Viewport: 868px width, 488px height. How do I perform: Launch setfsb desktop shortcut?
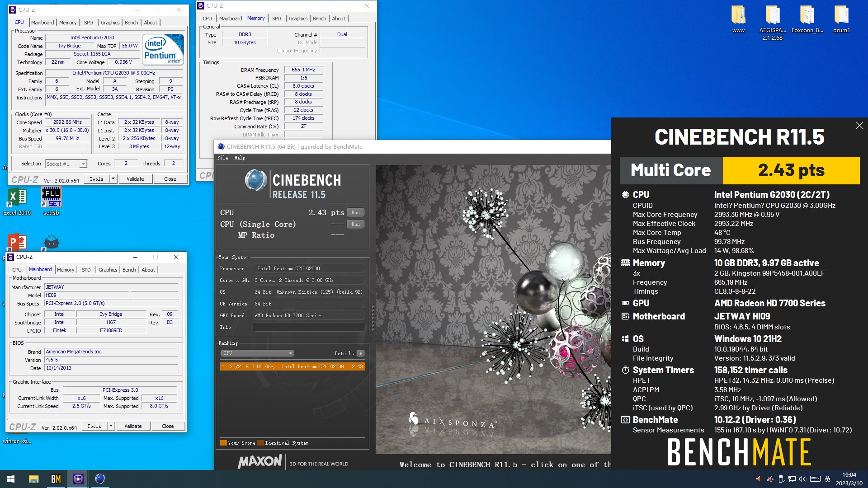click(x=52, y=202)
